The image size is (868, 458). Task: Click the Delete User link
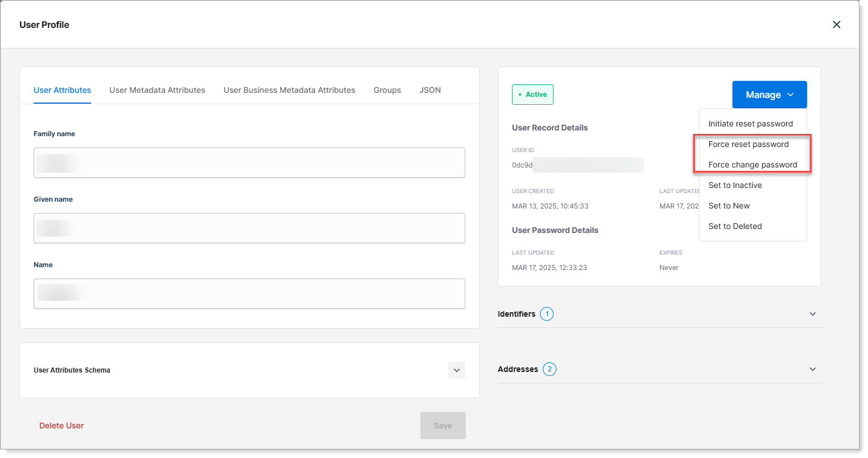(x=62, y=426)
